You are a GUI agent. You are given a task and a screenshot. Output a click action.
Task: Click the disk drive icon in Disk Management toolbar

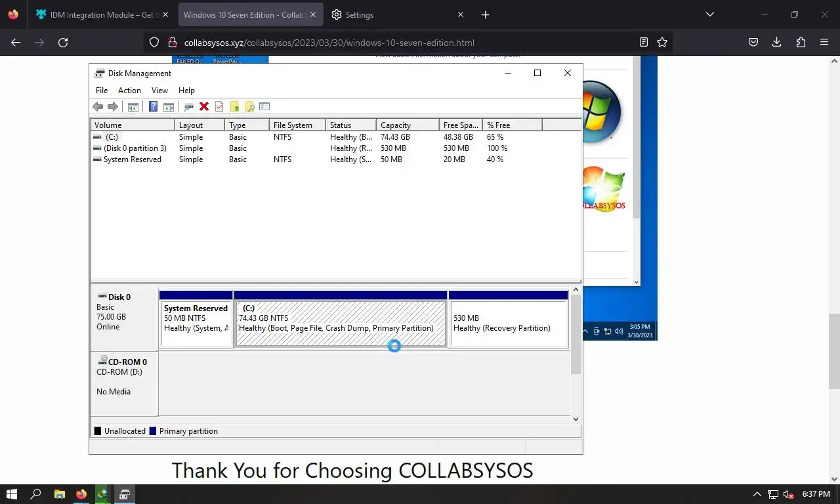pos(188,106)
